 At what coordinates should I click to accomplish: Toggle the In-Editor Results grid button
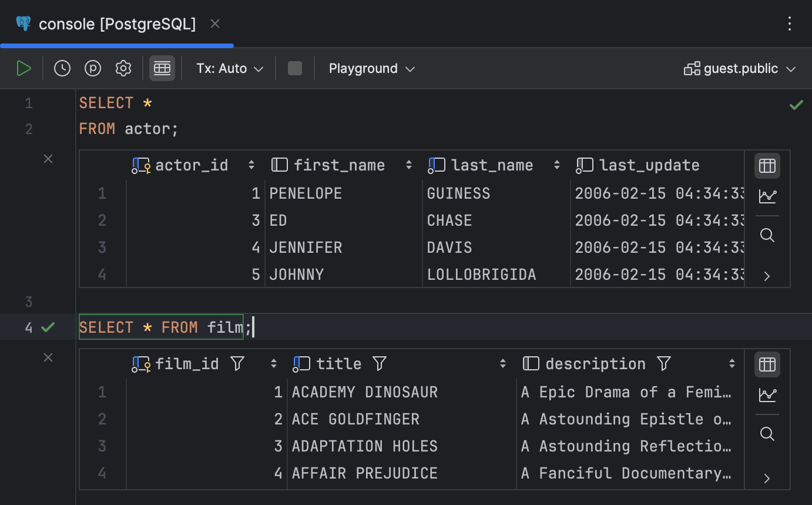(x=162, y=68)
